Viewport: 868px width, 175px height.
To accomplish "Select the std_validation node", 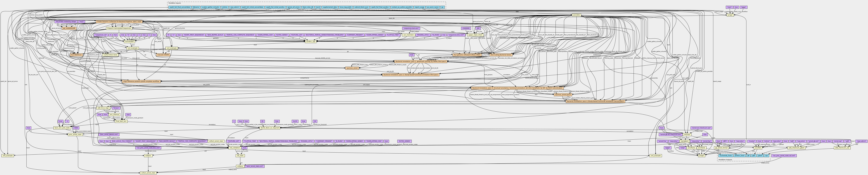I will pos(235,148).
